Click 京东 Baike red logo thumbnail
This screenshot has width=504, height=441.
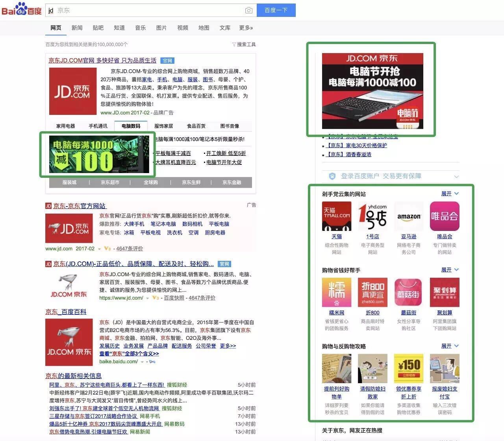(69, 343)
